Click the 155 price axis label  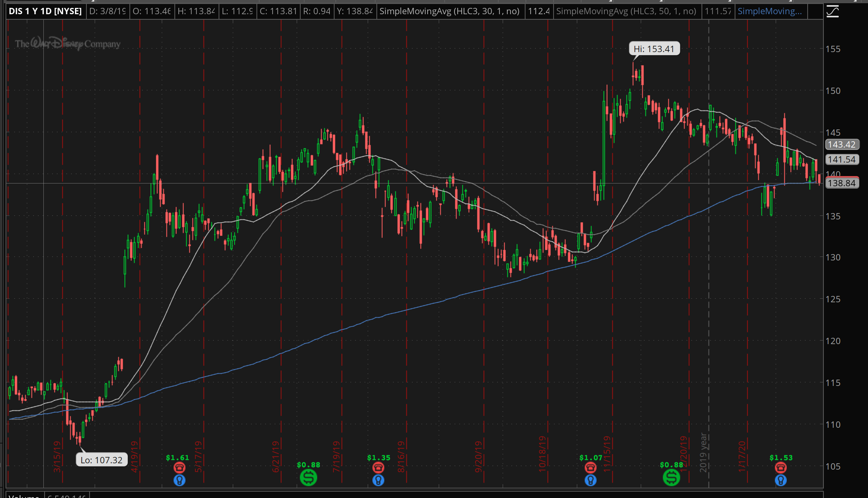click(833, 49)
